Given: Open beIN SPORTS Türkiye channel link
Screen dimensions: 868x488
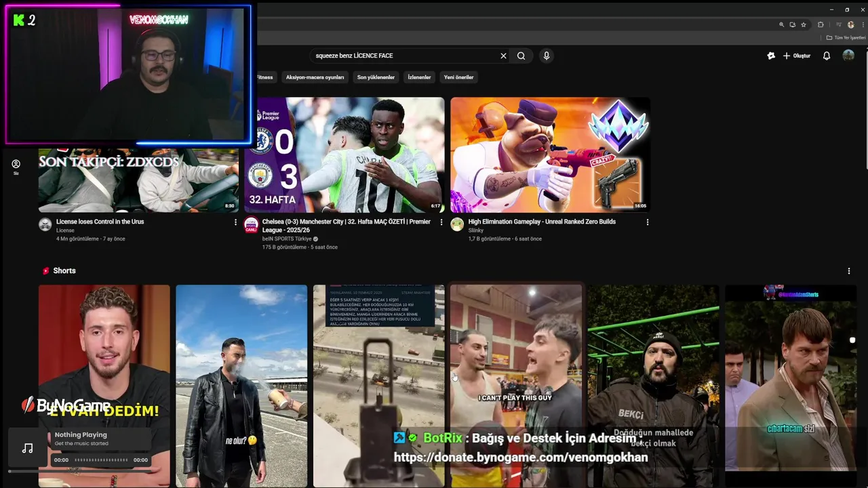Looking at the screenshot, I should (x=287, y=239).
